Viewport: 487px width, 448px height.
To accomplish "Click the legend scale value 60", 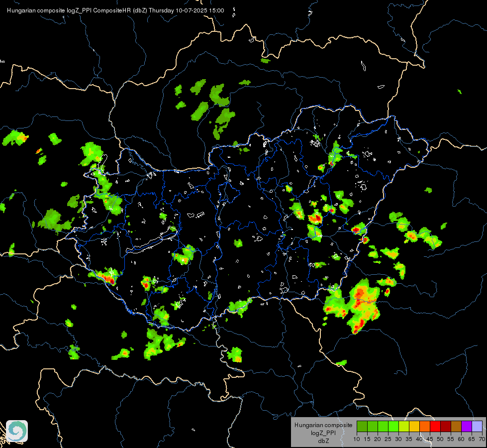I will tap(461, 440).
